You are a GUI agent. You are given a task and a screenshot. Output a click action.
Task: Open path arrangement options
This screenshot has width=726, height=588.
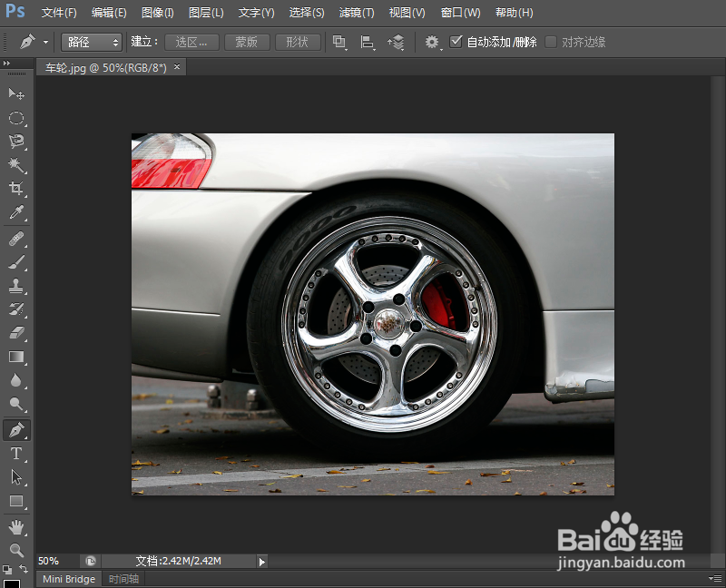396,42
